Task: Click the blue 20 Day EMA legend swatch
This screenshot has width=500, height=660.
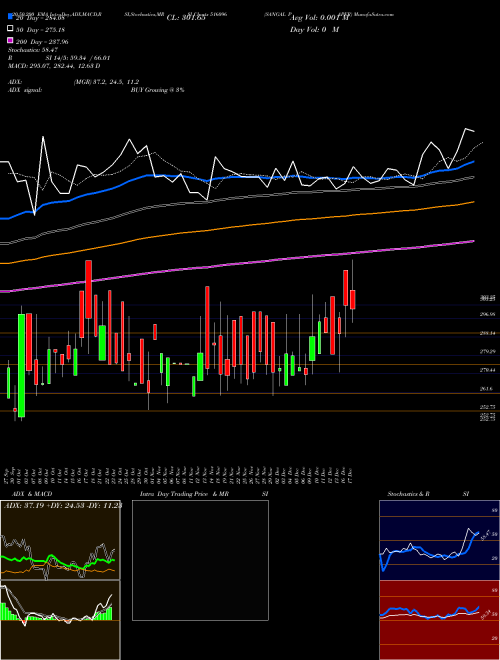Action: 11,17
